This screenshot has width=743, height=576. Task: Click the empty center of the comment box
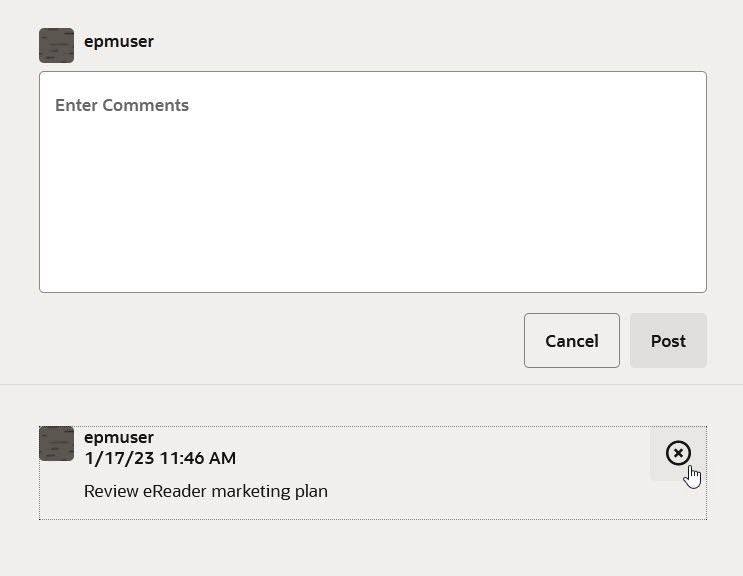pyautogui.click(x=372, y=200)
